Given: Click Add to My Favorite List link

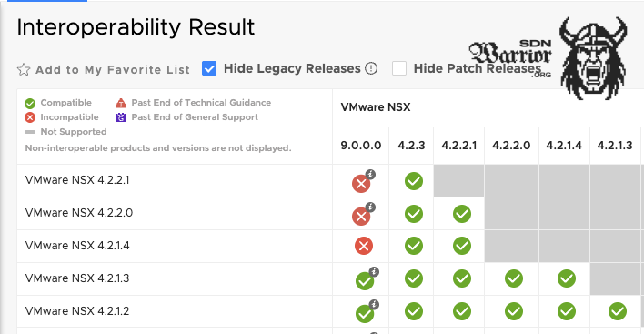Looking at the screenshot, I should (x=113, y=69).
